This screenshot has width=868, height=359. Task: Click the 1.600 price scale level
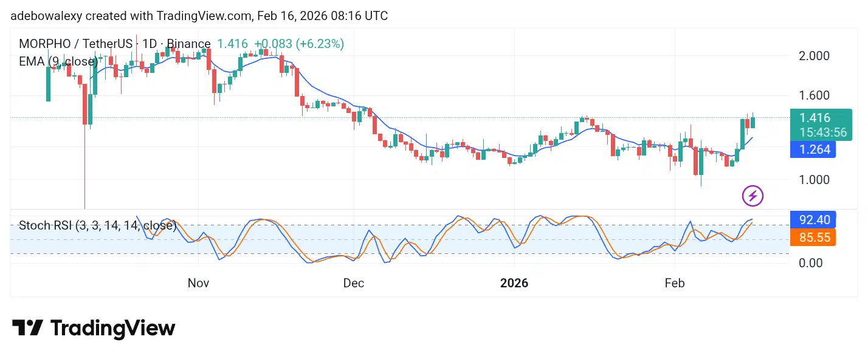pos(814,95)
